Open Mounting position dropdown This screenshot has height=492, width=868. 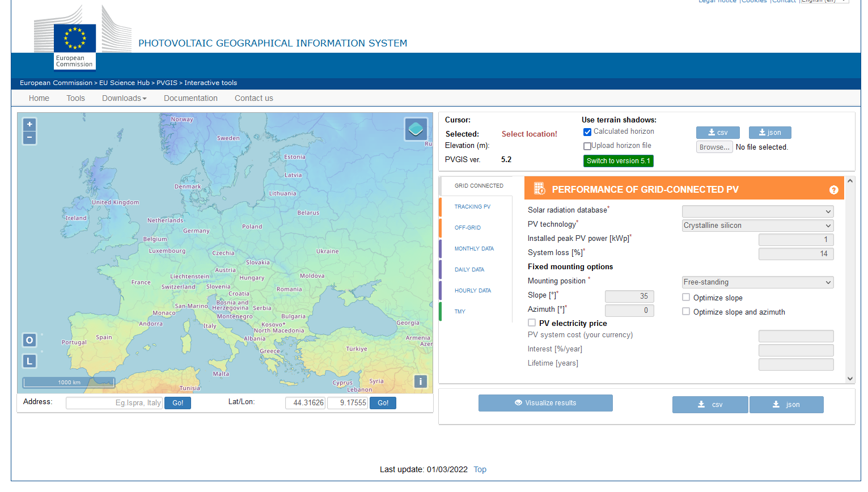[x=758, y=282]
